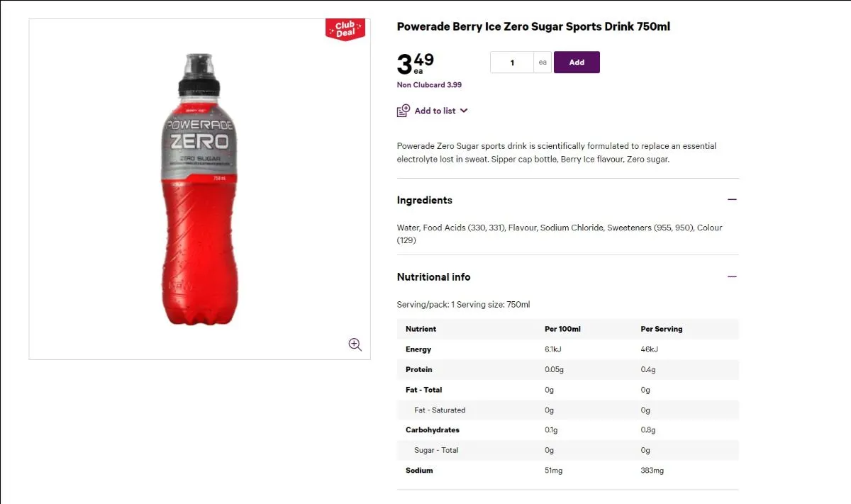Toggle the Ingredients section heading
Screen dimensions: 851x504
pyautogui.click(x=425, y=201)
